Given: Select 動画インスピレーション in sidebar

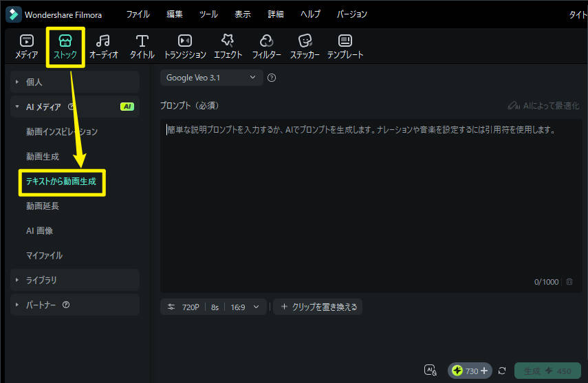Looking at the screenshot, I should coord(62,131).
